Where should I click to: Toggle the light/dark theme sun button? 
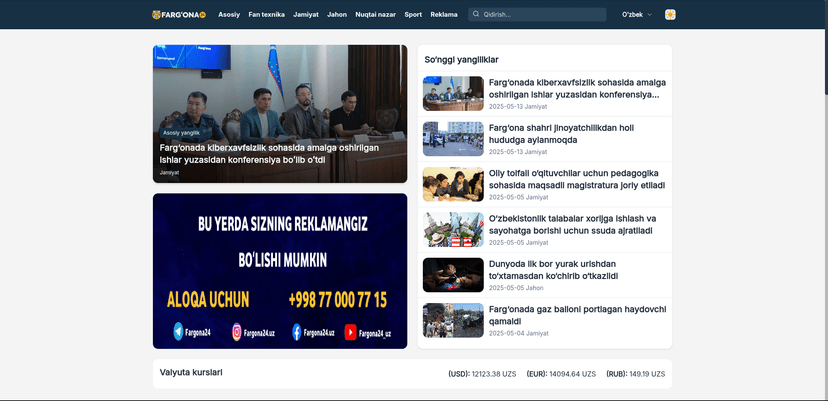(670, 14)
